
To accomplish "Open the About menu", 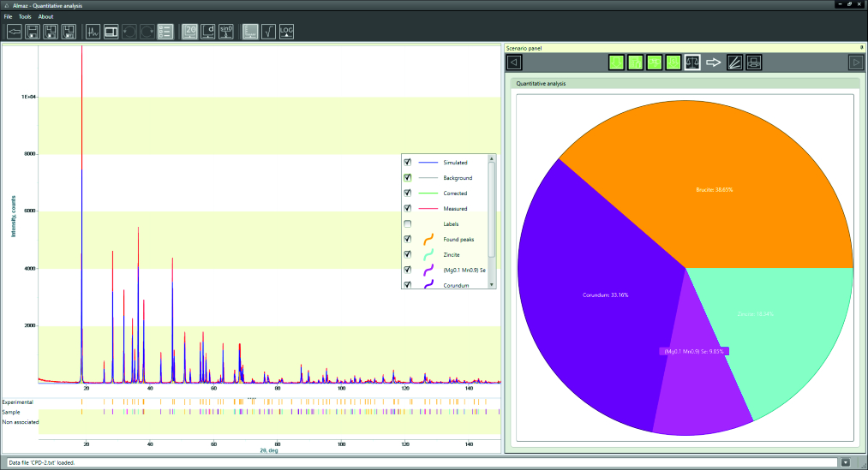I will (45, 16).
